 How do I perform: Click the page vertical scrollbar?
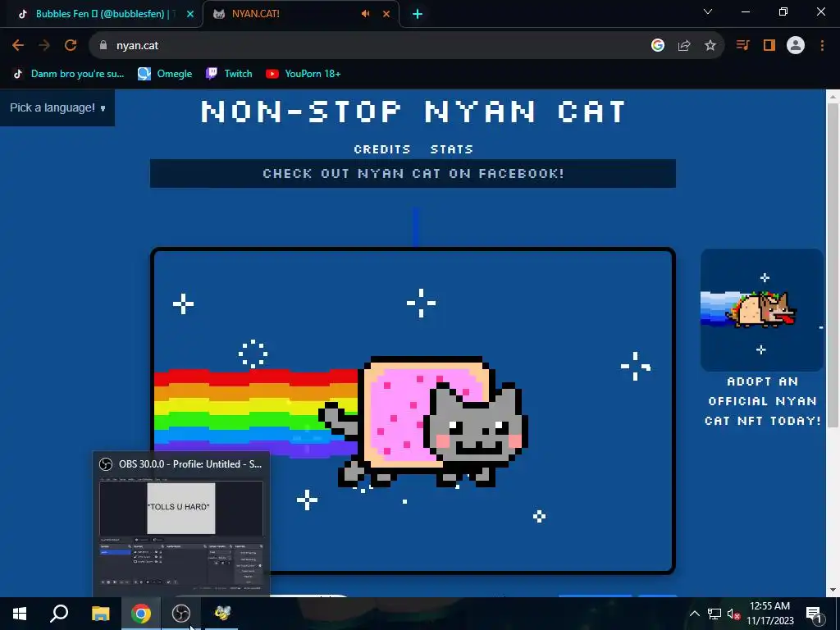[832, 265]
